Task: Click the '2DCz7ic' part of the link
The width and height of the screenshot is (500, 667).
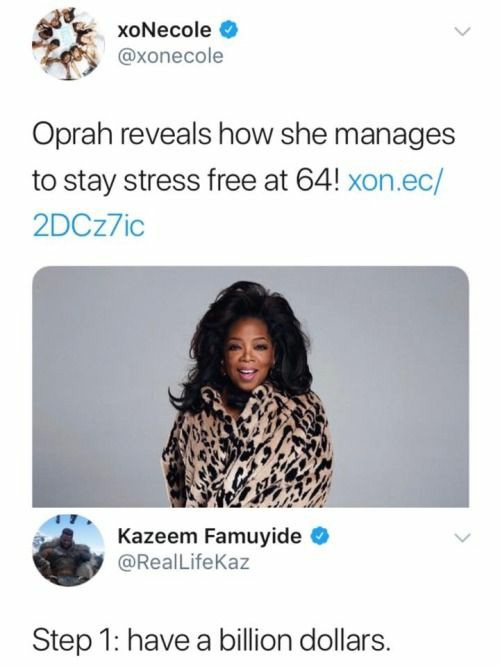Action: pyautogui.click(x=89, y=227)
